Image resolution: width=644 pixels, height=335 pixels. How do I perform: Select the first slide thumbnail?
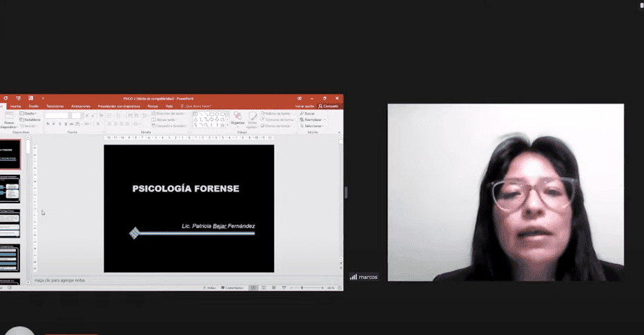[10, 154]
